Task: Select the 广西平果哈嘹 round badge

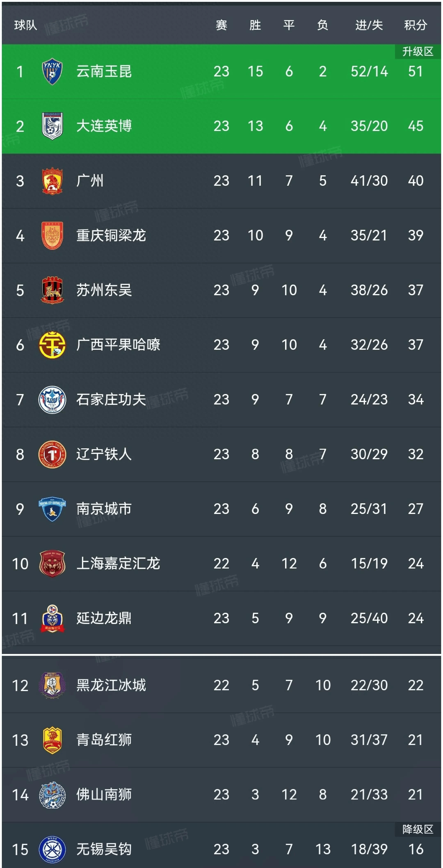Action: coord(52,345)
